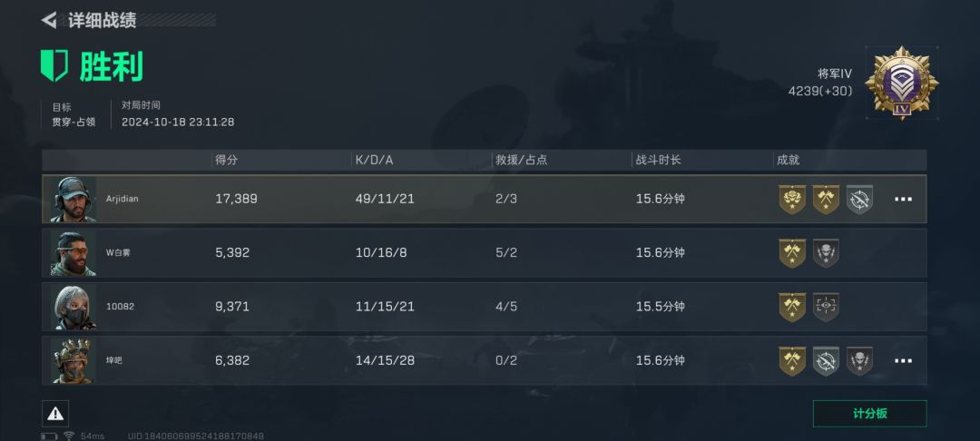The image size is (980, 441).
Task: Click the skull badge in W白雾's row
Action: pos(826,252)
